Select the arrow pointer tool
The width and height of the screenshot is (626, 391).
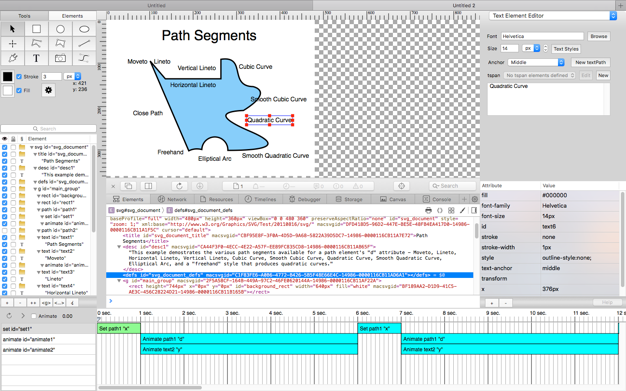(12, 29)
